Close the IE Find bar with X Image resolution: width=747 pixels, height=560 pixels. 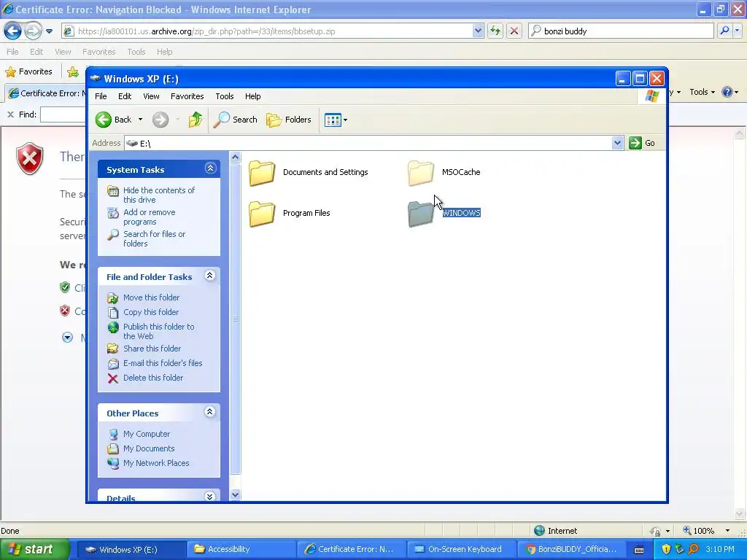[x=10, y=114]
